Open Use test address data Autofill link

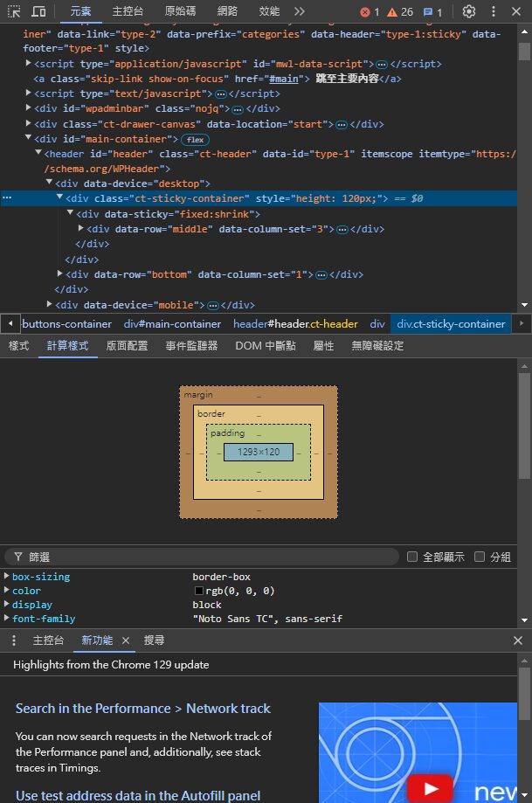tap(138, 795)
